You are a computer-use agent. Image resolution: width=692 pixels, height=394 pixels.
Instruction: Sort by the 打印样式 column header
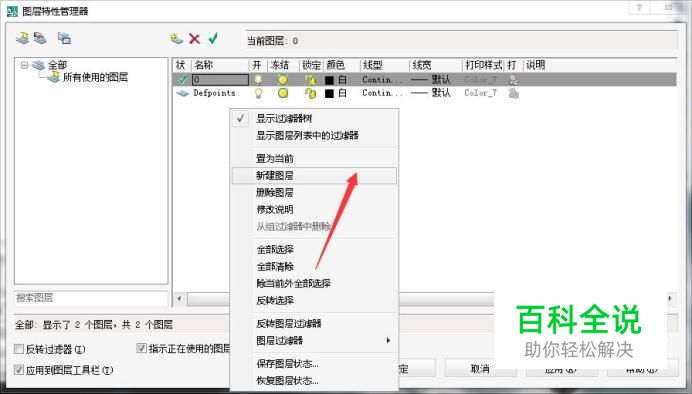[483, 65]
